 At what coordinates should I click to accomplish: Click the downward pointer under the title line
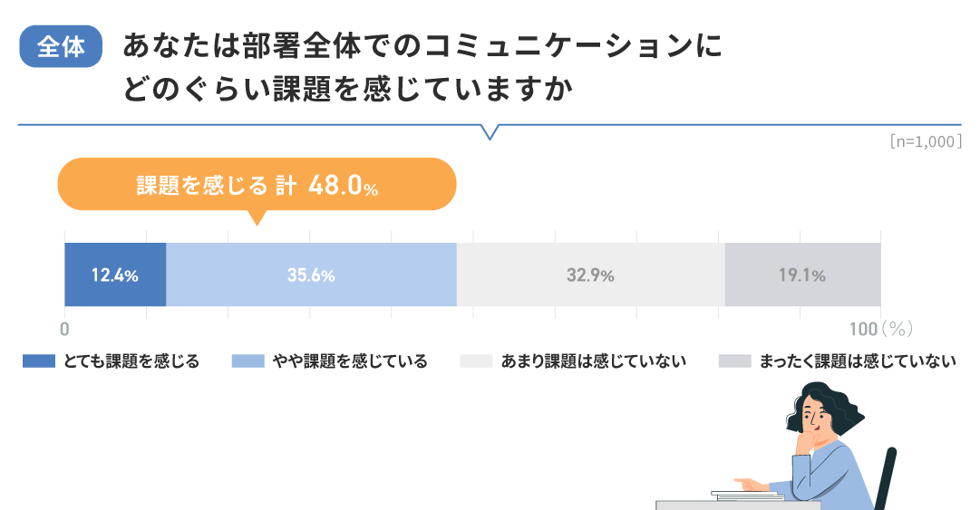(490, 132)
